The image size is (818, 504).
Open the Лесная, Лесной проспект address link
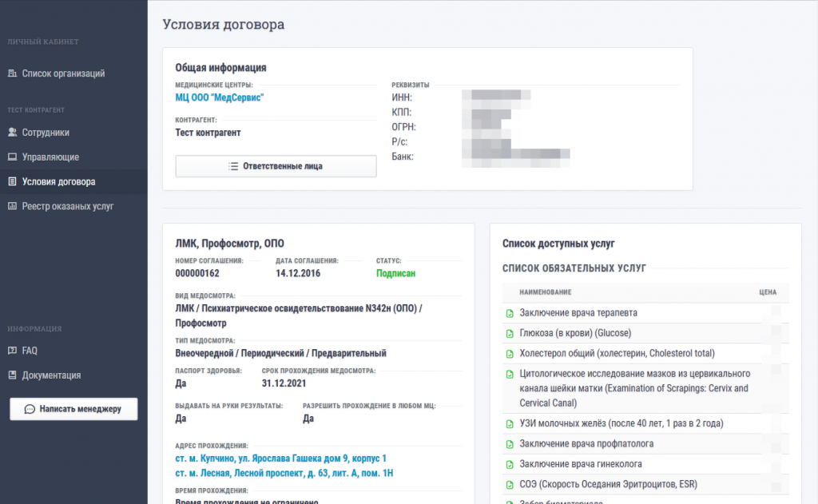284,473
